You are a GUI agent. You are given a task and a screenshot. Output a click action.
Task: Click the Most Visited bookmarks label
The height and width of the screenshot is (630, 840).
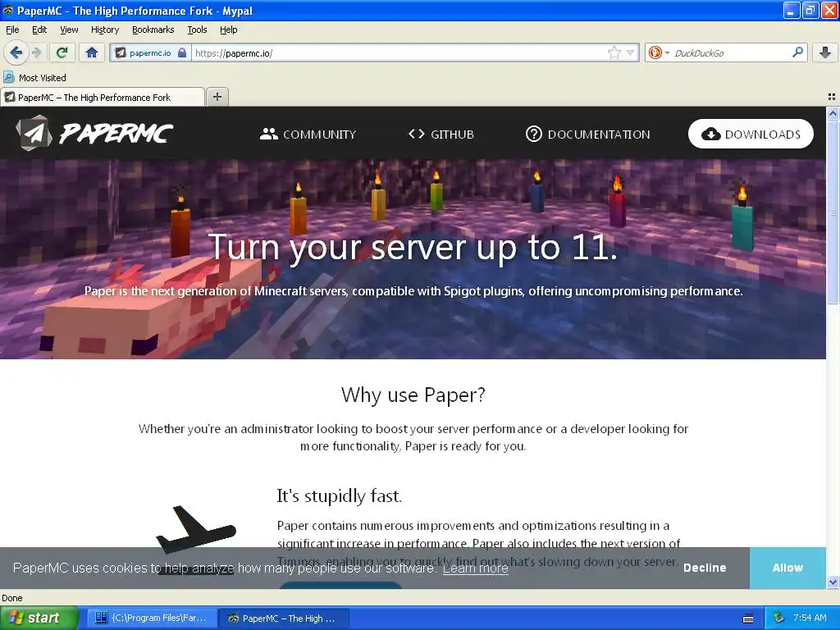(43, 78)
